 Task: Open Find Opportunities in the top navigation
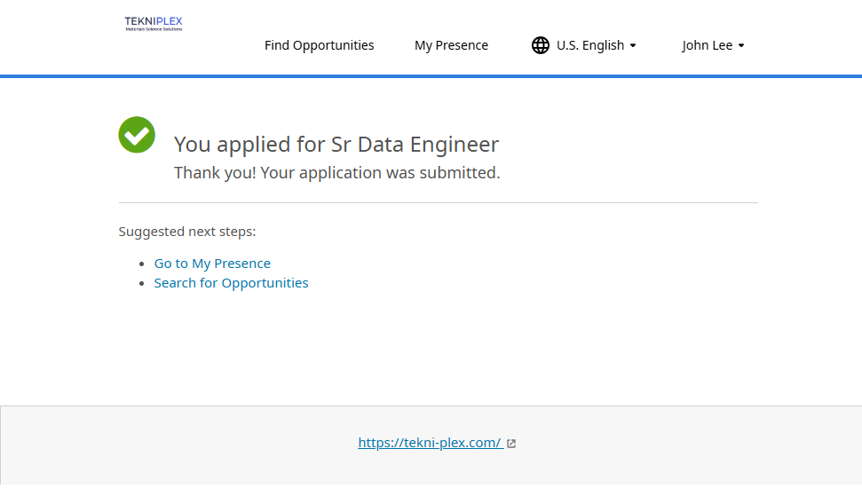[319, 45]
